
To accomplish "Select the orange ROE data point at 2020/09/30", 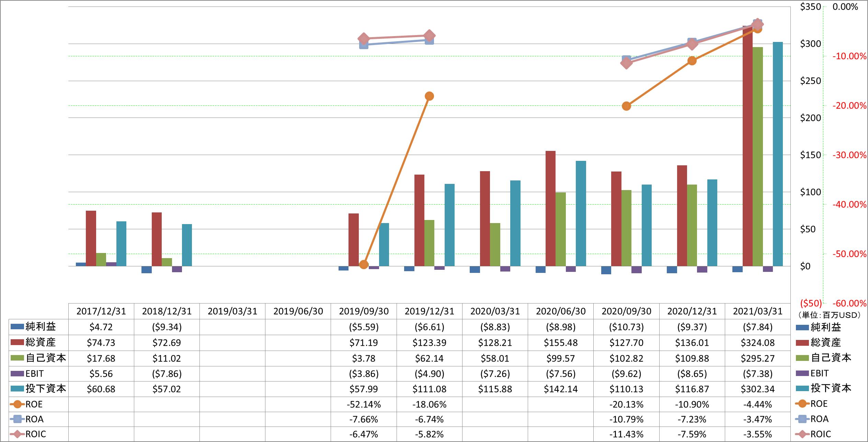I will (626, 106).
